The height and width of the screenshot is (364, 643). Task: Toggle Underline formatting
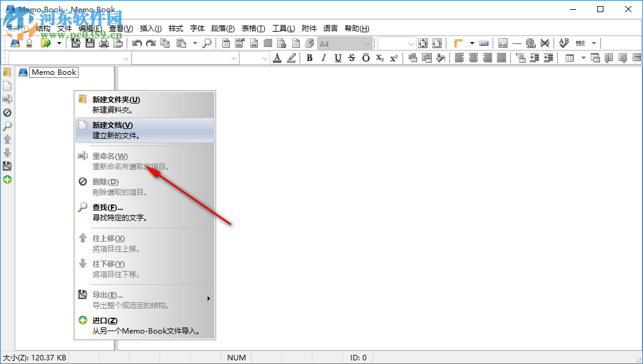[338, 58]
